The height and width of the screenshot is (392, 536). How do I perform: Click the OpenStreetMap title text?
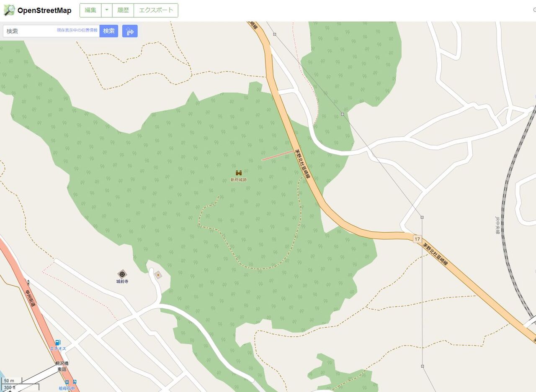(44, 10)
